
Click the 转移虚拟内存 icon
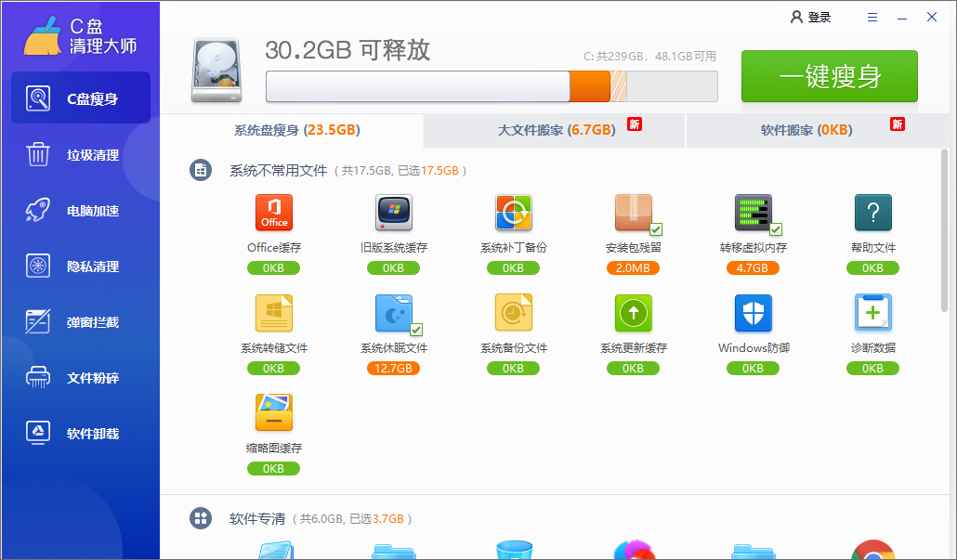tap(753, 214)
